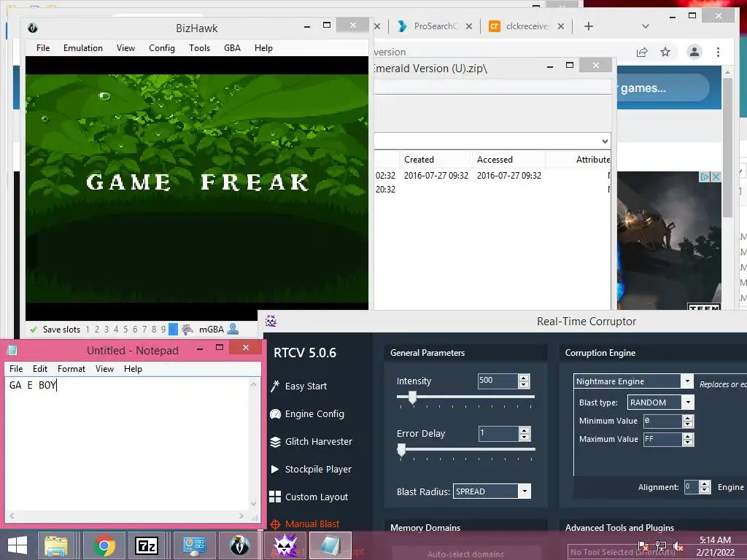Open Notepad View menu
Viewport: 747px width, 560px height.
point(104,369)
